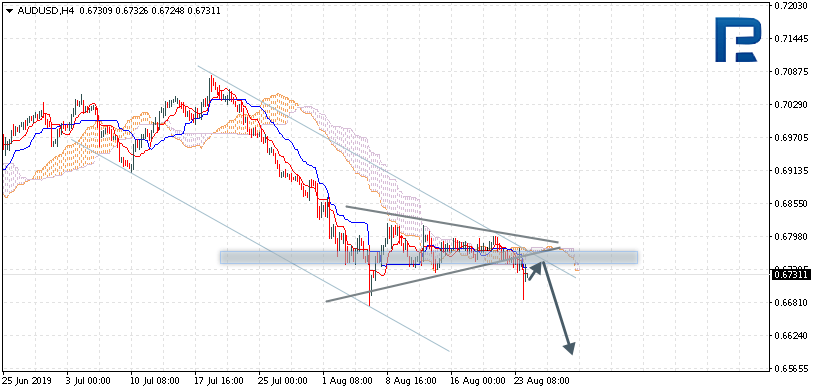Select the highlighted current price tag on price axis
813x391 pixels.
pyautogui.click(x=791, y=274)
